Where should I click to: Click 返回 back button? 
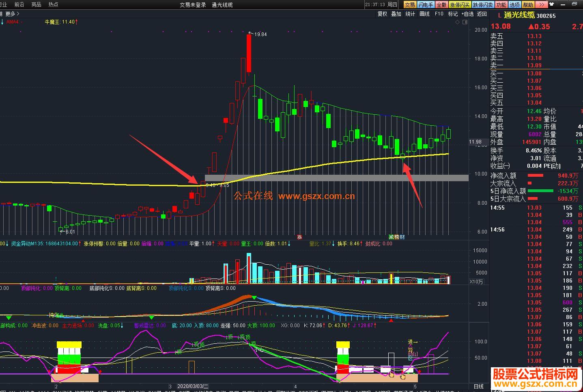(482, 14)
